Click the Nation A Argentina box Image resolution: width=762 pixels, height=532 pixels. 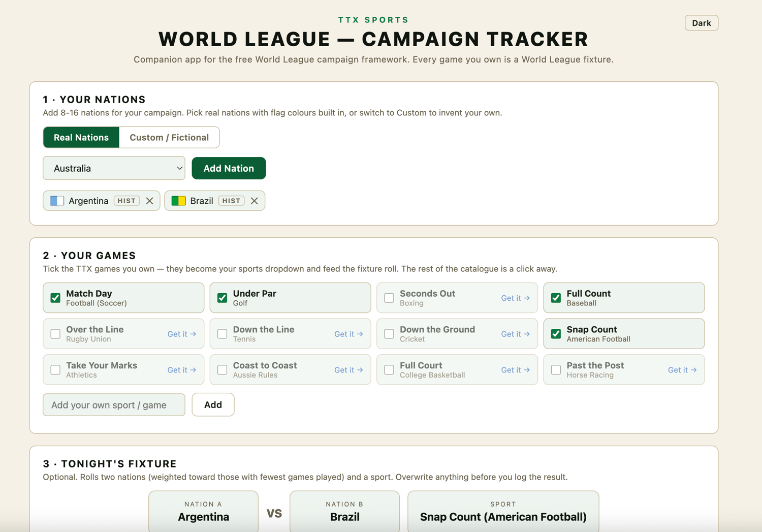click(203, 512)
